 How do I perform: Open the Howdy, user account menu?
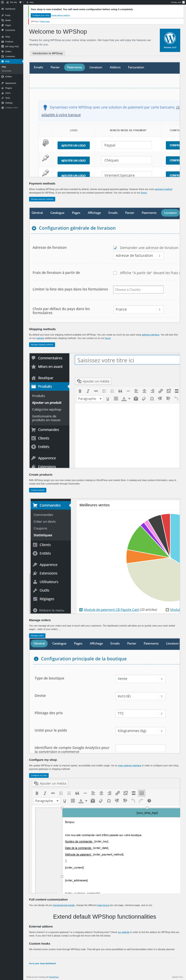point(178,2)
